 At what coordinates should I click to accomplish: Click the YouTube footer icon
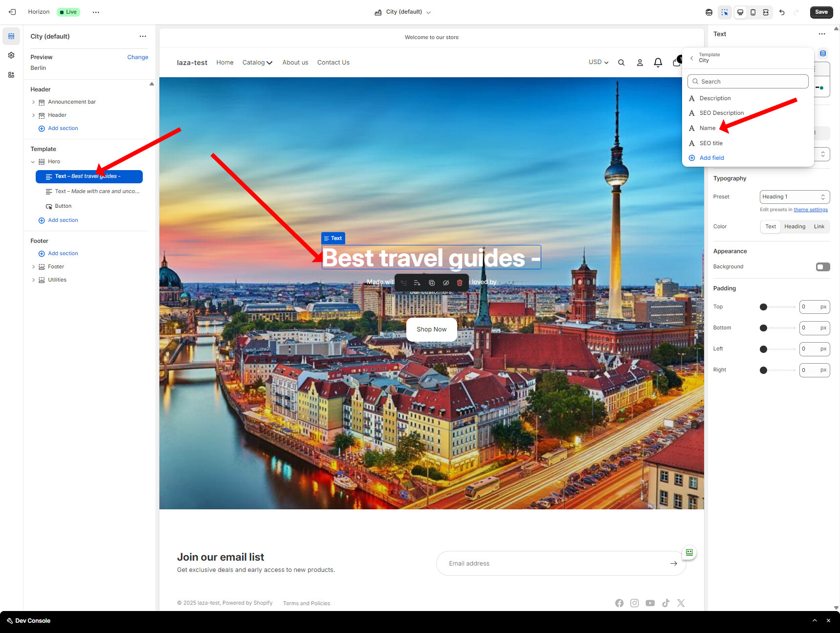coord(650,603)
